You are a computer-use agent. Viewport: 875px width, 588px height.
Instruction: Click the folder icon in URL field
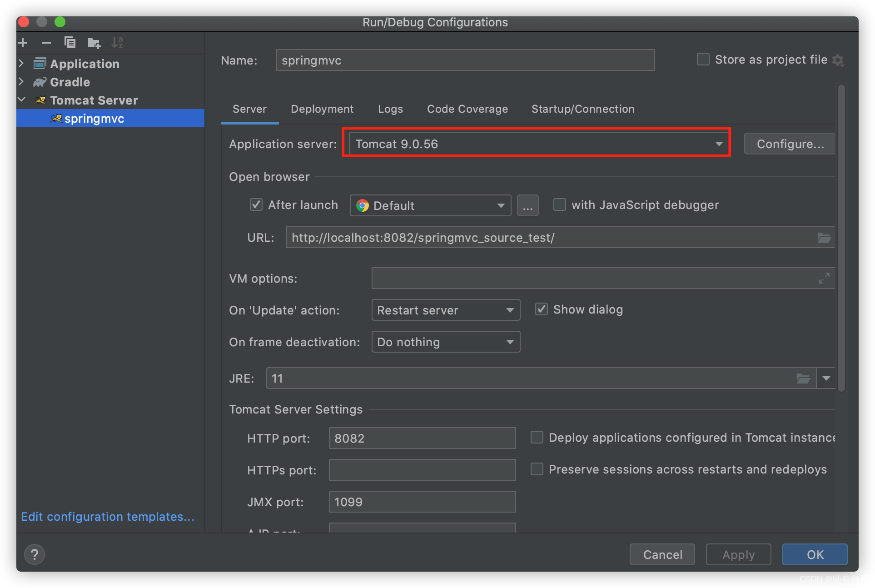[824, 238]
